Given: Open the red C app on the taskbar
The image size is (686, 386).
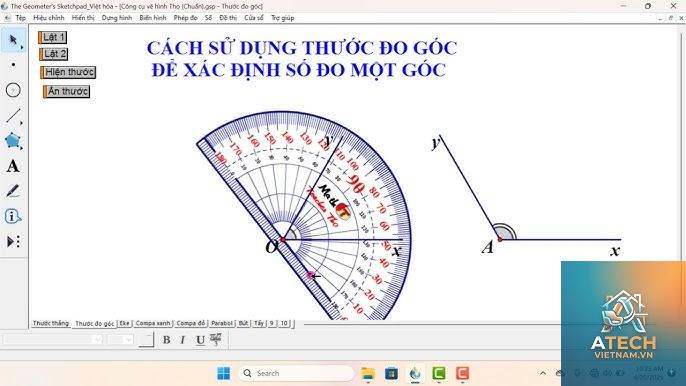Looking at the screenshot, I should tap(462, 373).
